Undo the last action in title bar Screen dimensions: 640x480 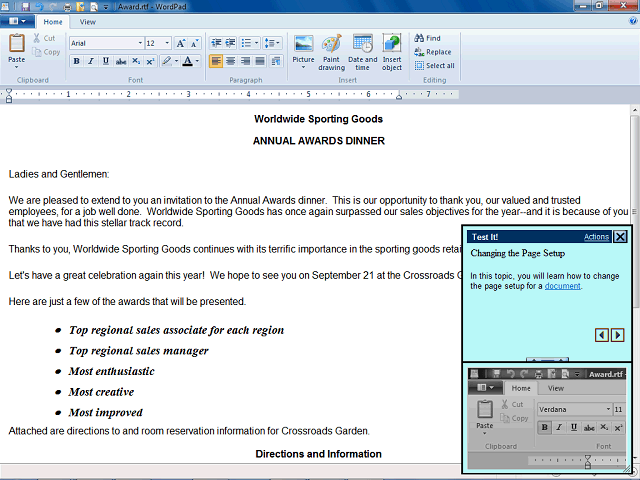[39, 7]
